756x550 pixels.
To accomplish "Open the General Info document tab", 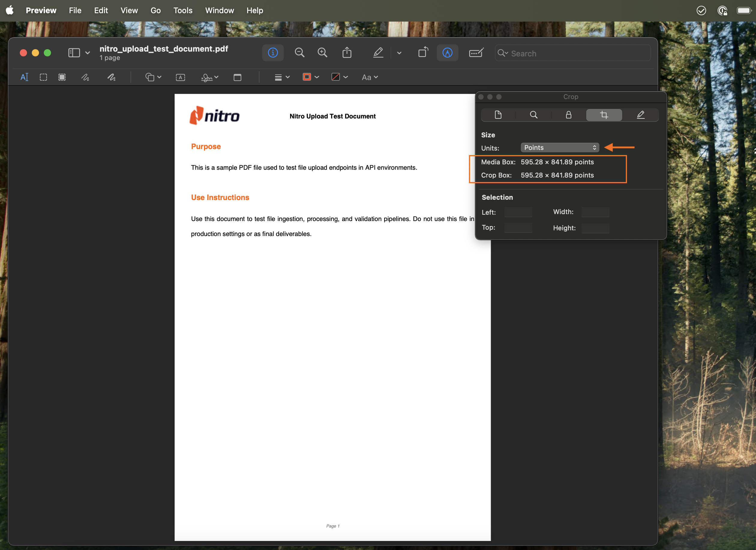I will (498, 115).
